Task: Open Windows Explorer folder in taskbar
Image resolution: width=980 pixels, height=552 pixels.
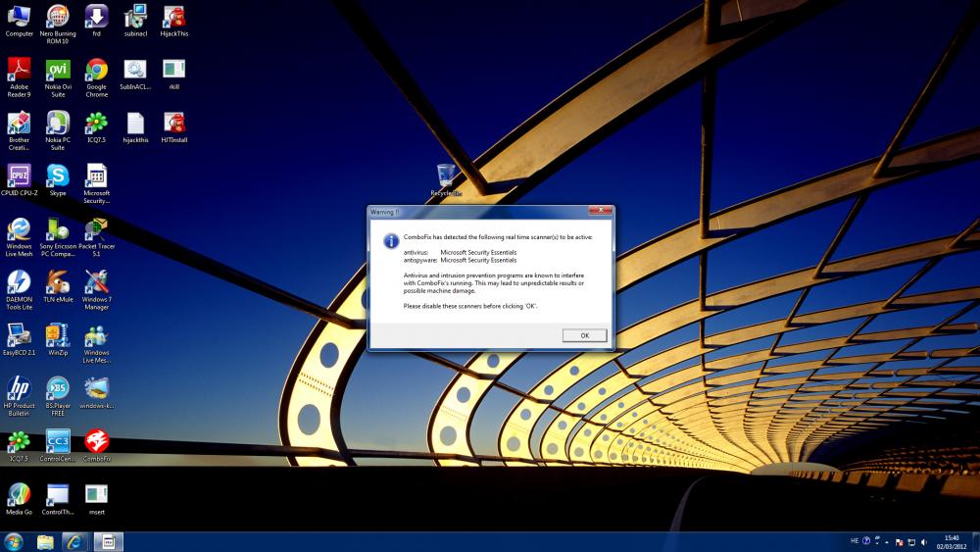Action: (x=45, y=541)
